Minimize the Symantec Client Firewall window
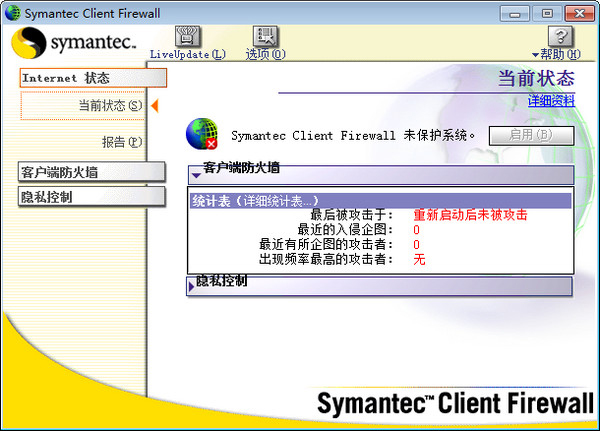 [515, 14]
